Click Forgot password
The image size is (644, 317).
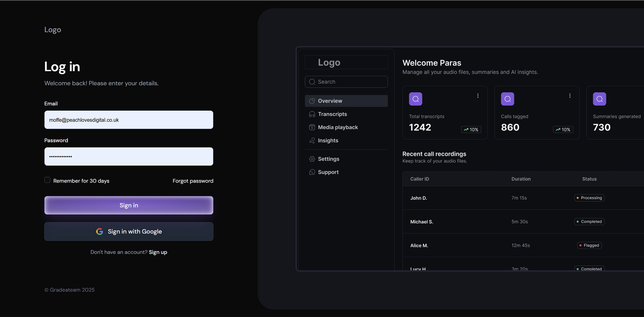tap(193, 181)
